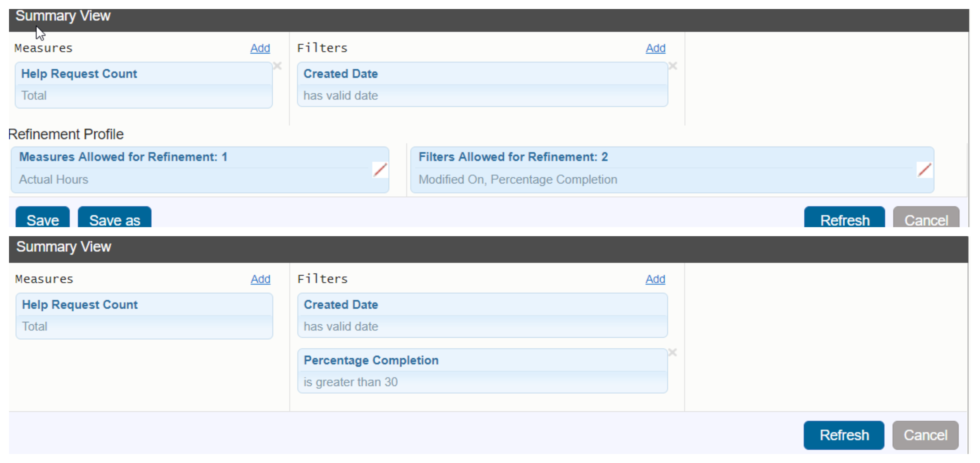Screen dimensions: 980x463
Task: Click Measures Add link in the lower Summary View
Action: tap(260, 279)
